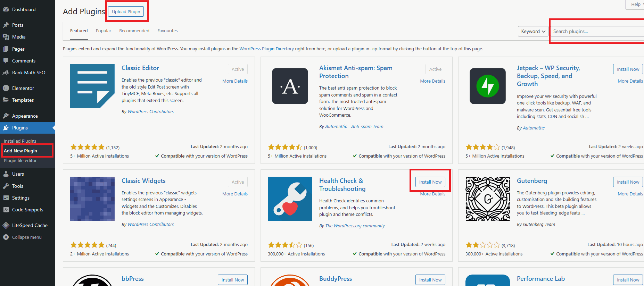Viewport: 644px width, 286px height.
Task: View More Details for Jetpack
Action: (630, 81)
